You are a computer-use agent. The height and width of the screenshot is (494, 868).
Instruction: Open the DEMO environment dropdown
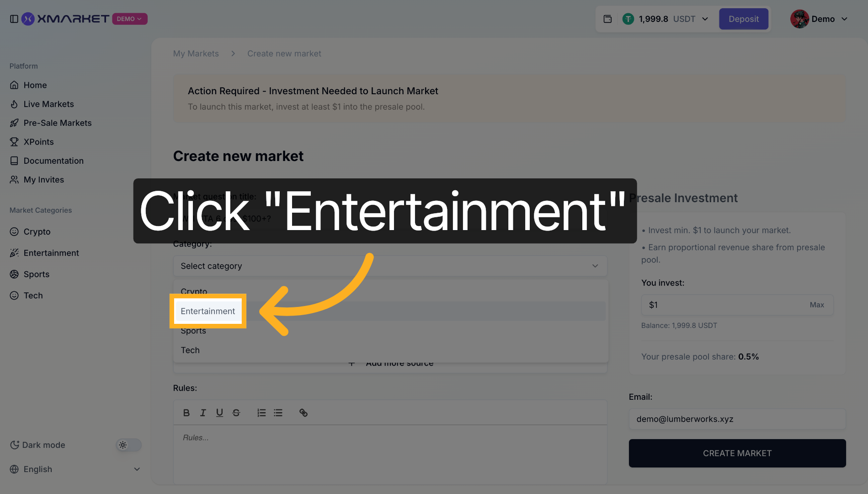(129, 19)
